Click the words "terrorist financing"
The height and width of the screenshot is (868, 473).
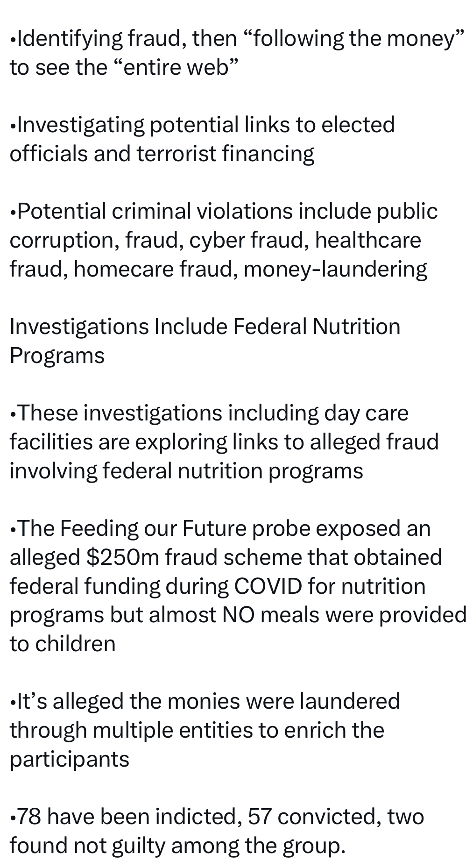point(225,154)
